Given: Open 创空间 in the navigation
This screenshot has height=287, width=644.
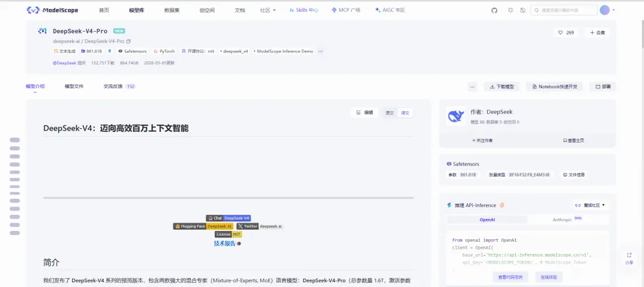Looking at the screenshot, I should click(x=207, y=10).
